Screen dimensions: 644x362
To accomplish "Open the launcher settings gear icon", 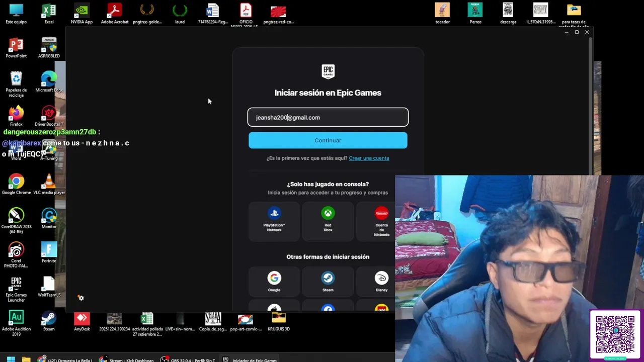I will click(81, 298).
